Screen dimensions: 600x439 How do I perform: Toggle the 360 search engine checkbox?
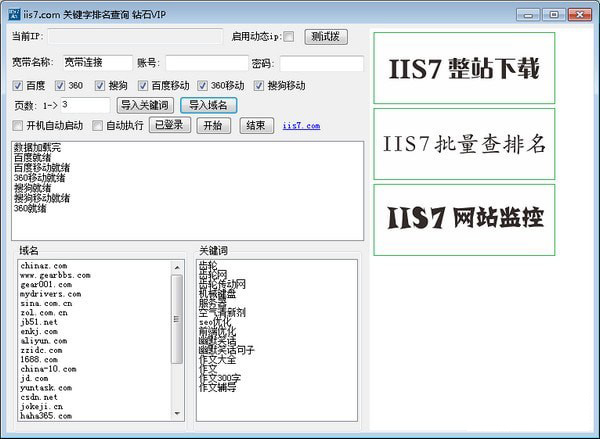click(60, 86)
